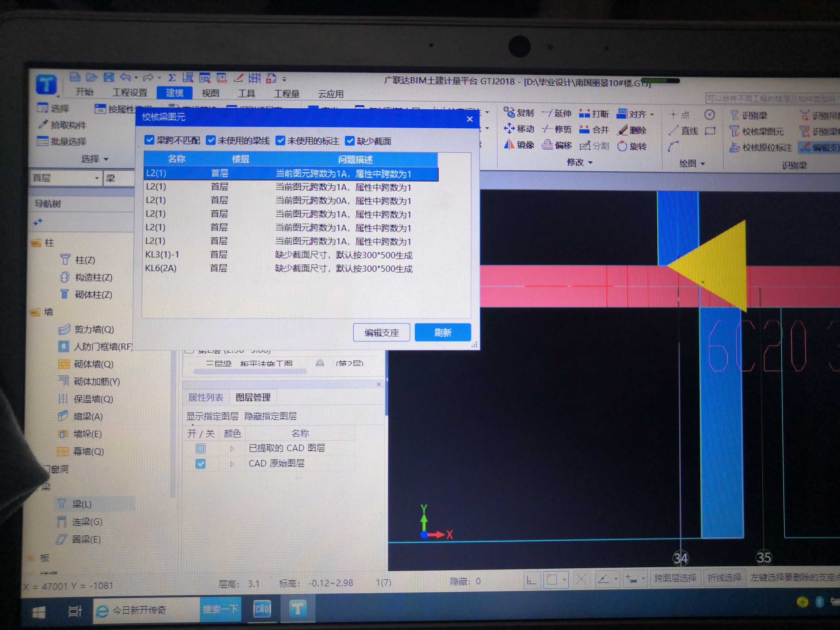Viewport: 840px width, 630px height.
Task: Click the Extend (延伸) tool
Action: coord(556,113)
